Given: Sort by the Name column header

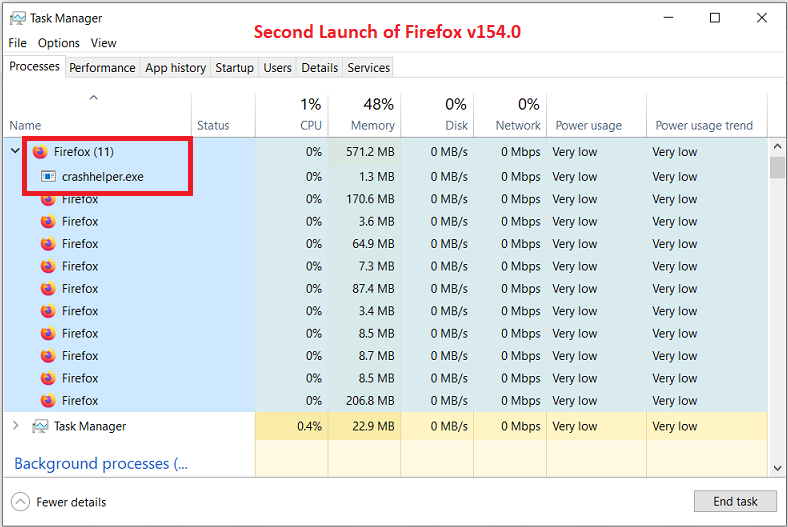Looking at the screenshot, I should click(x=97, y=115).
